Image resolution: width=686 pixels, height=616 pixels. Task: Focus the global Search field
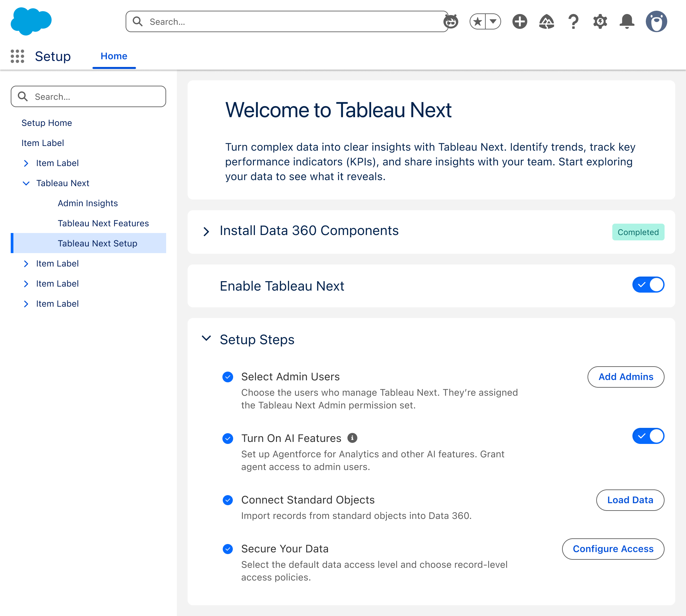click(x=287, y=22)
